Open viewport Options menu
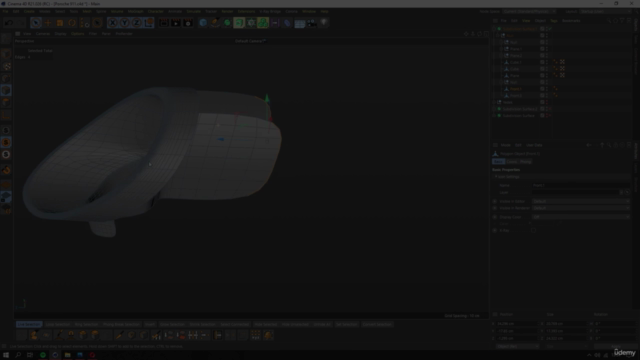Image resolution: width=640 pixels, height=360 pixels. 78,34
